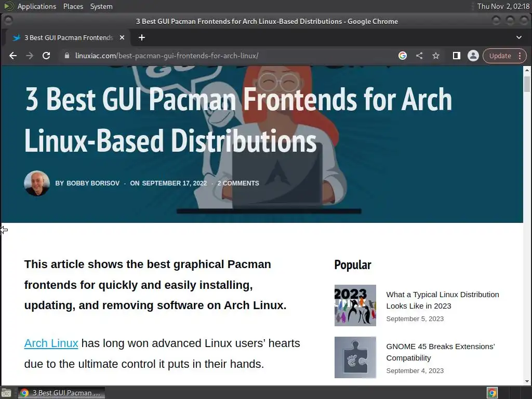Open author link Bobby Borisov

point(92,183)
